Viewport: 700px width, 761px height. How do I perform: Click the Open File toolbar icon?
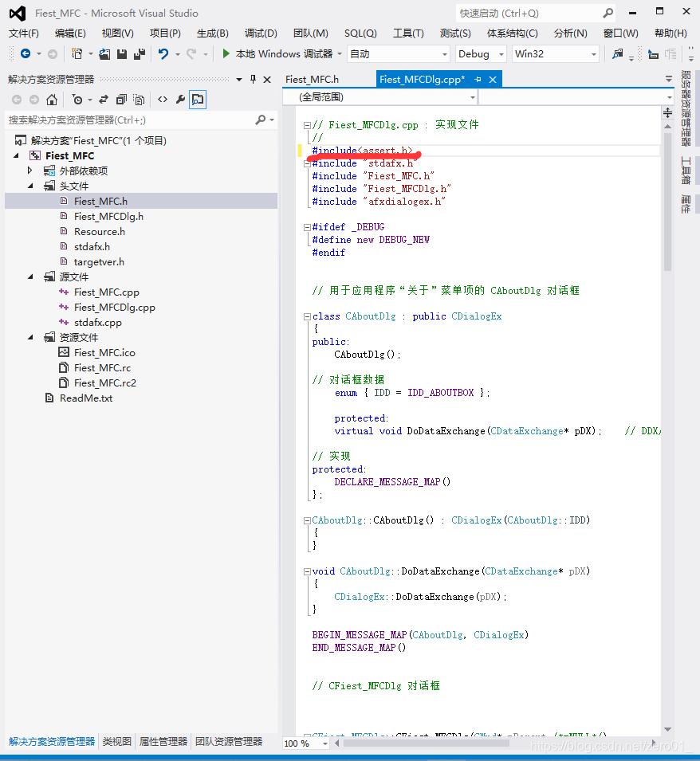[x=104, y=54]
